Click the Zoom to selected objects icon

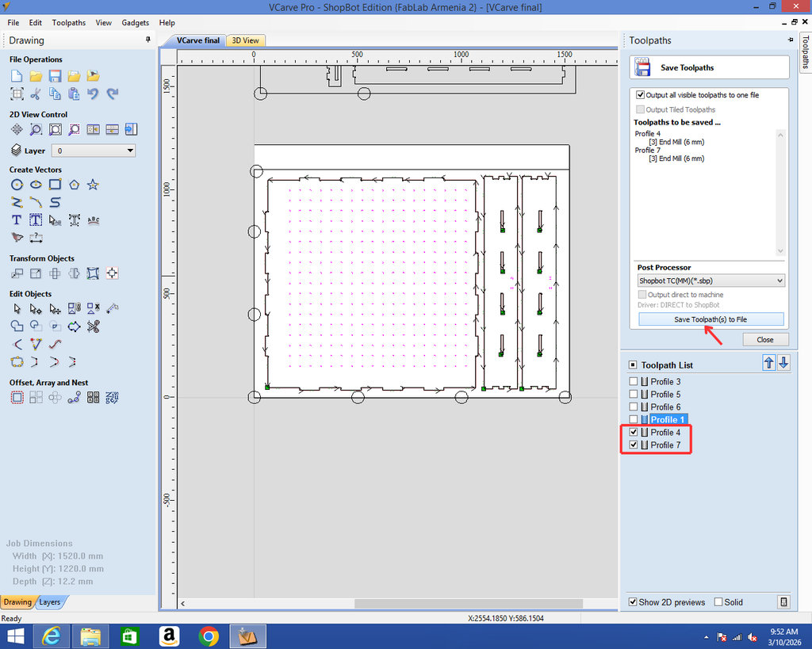tap(74, 129)
